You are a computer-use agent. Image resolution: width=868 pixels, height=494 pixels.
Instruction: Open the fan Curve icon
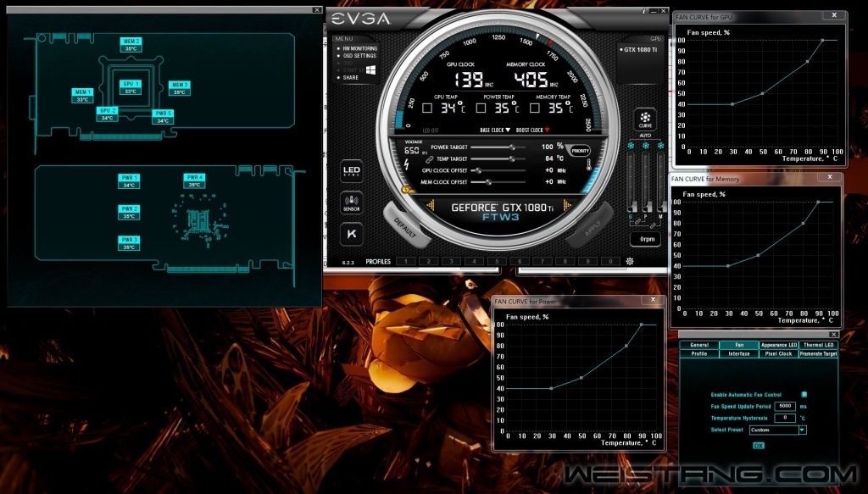(646, 119)
